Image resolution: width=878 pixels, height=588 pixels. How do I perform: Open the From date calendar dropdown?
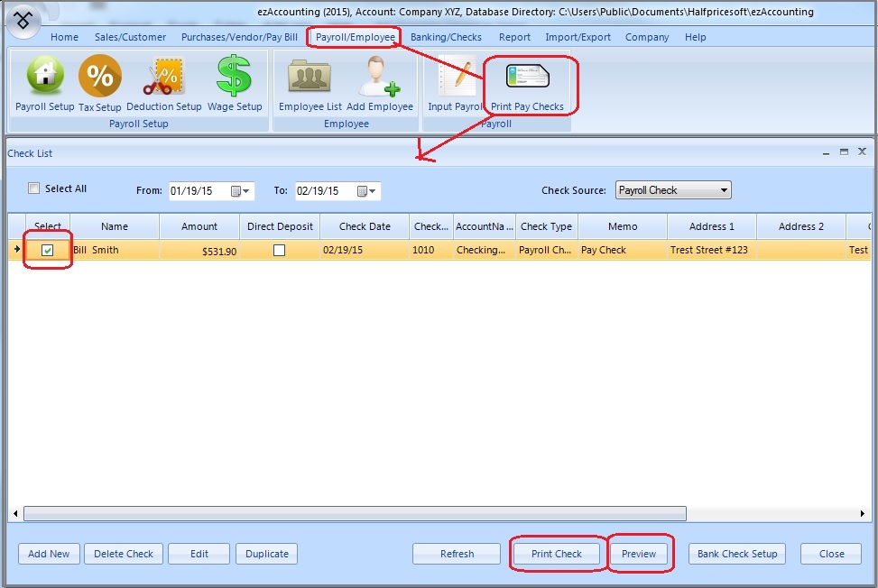coord(240,191)
